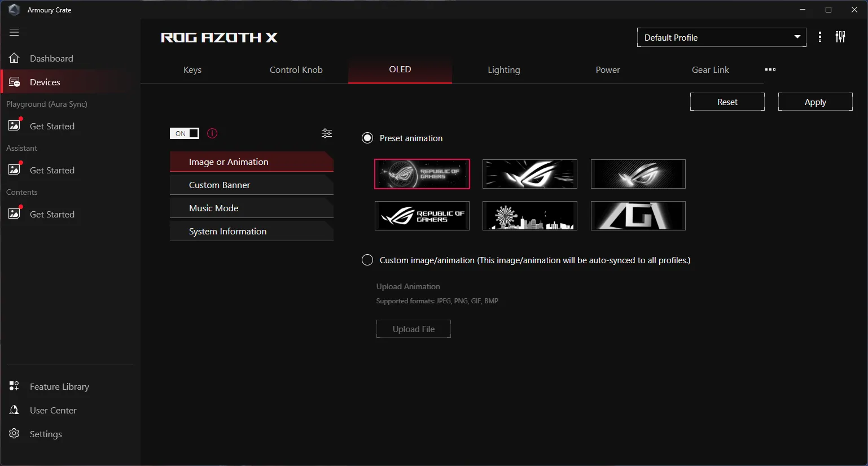Show OLED info circle icon

[212, 133]
